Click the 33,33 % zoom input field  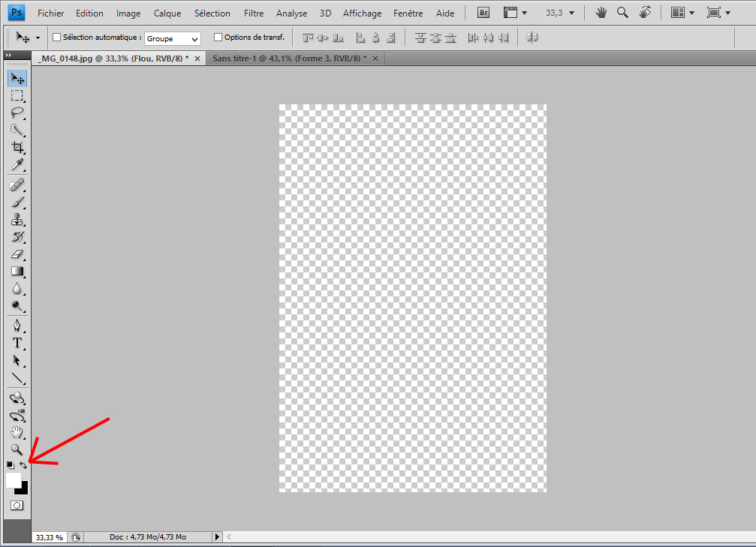[49, 537]
